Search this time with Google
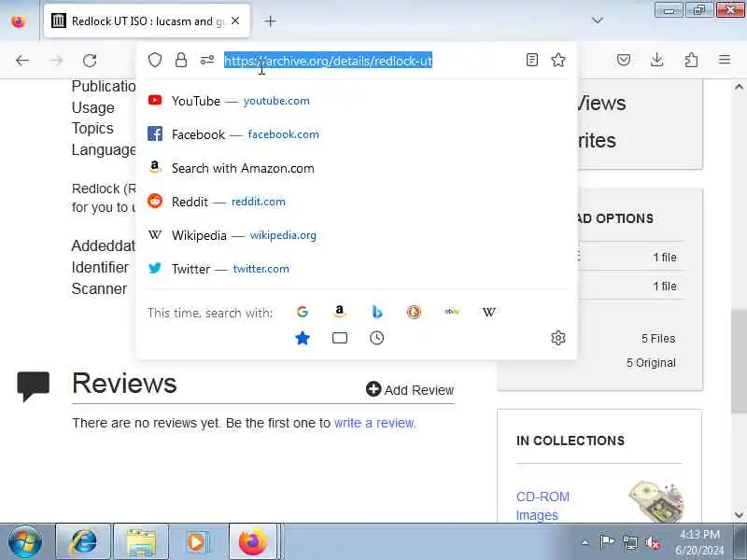This screenshot has width=747, height=560. (303, 312)
